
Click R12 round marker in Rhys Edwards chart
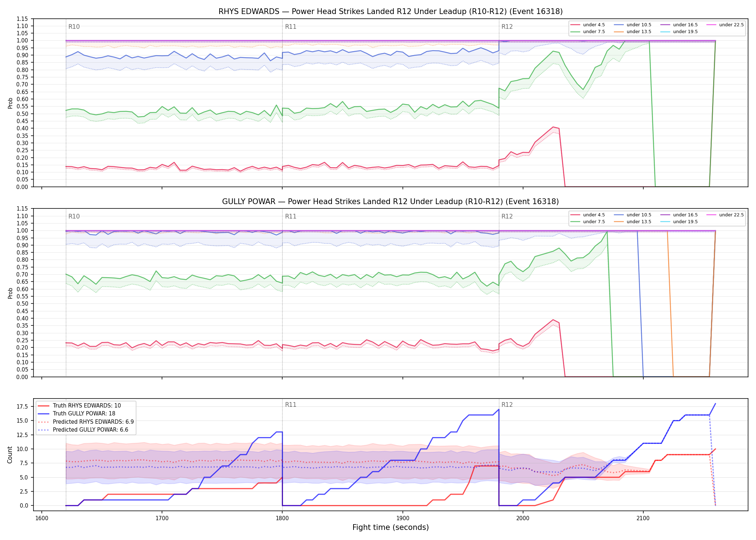[507, 27]
